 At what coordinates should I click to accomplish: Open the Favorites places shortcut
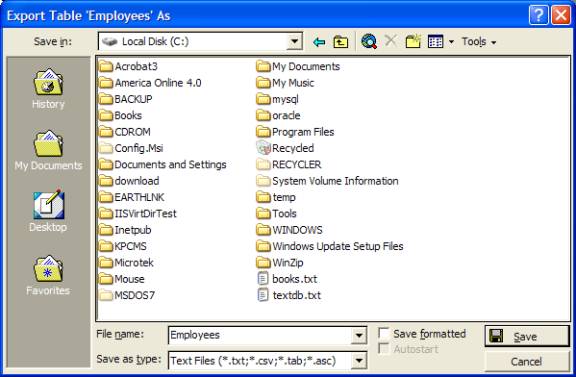point(48,276)
